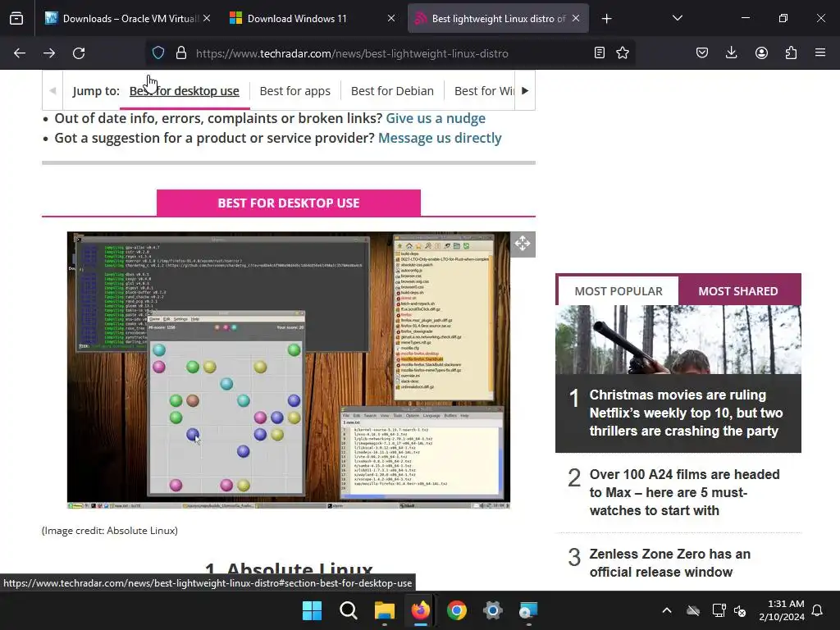
Task: Close Download Windows 11 tab
Action: pyautogui.click(x=391, y=18)
